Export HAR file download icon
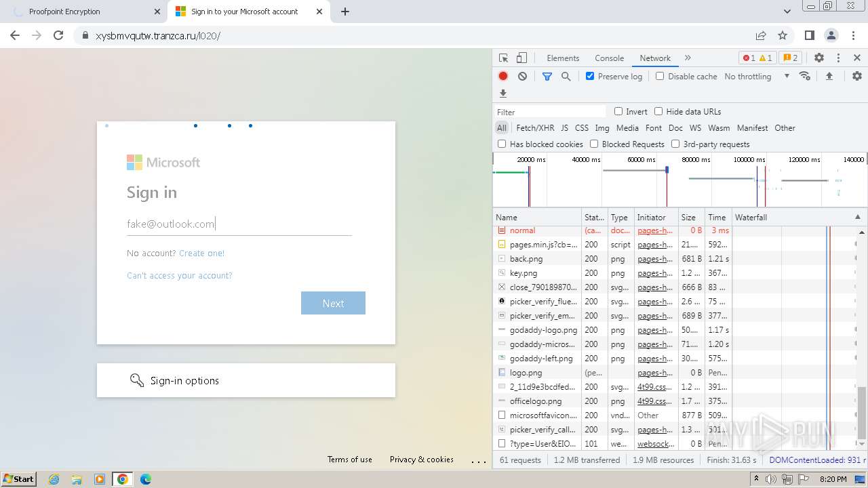The width and height of the screenshot is (868, 488). click(x=503, y=94)
